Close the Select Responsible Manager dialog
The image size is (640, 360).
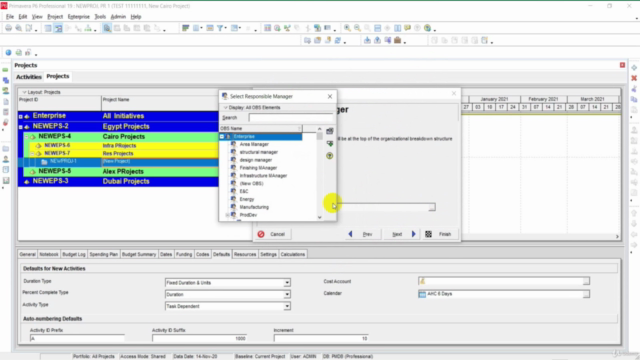tap(330, 96)
